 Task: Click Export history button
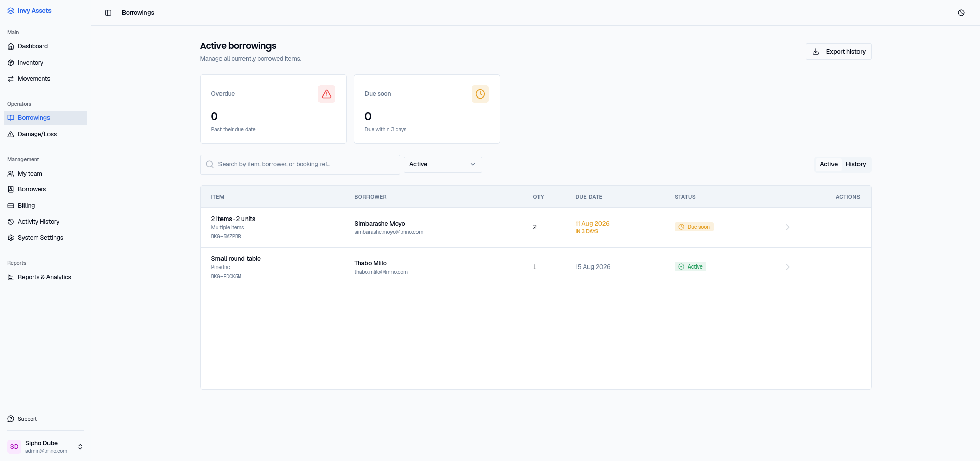(839, 52)
